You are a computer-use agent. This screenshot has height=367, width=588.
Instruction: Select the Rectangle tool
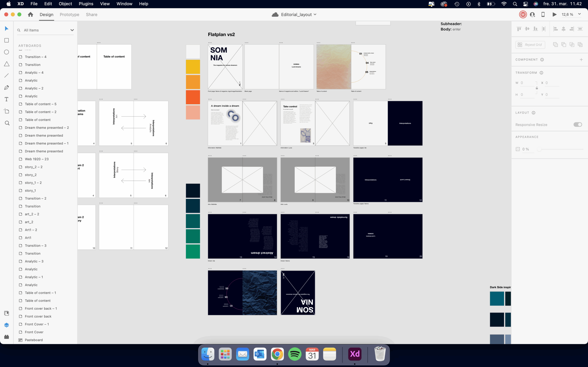(7, 40)
